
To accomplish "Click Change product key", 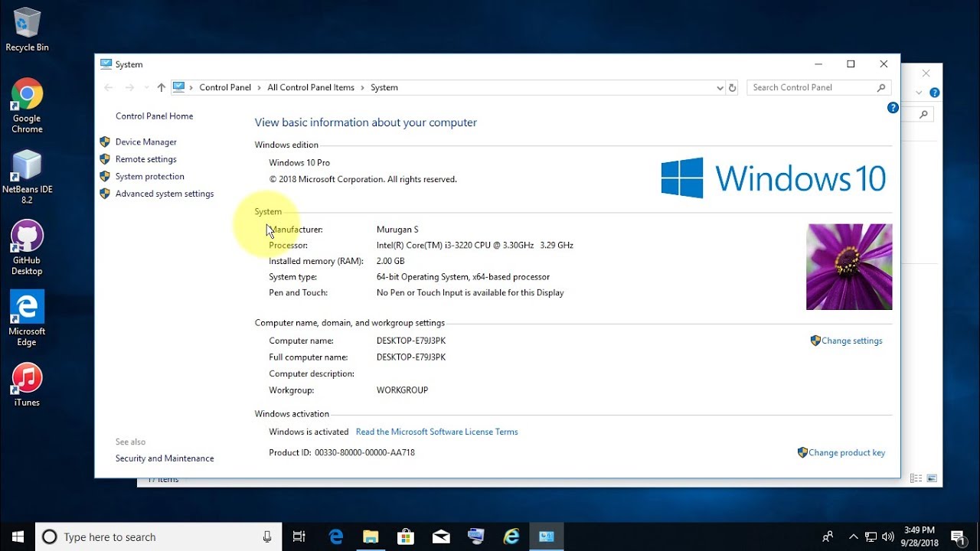I will tap(847, 452).
